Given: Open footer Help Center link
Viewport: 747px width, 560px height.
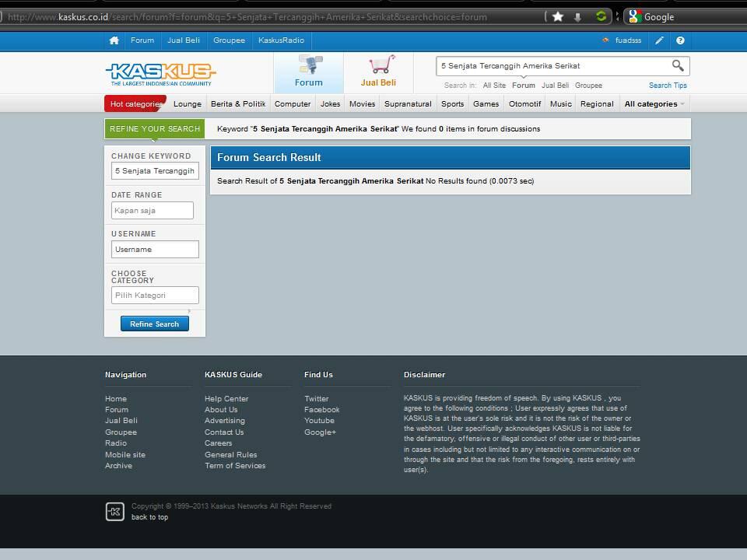Looking at the screenshot, I should (x=226, y=398).
